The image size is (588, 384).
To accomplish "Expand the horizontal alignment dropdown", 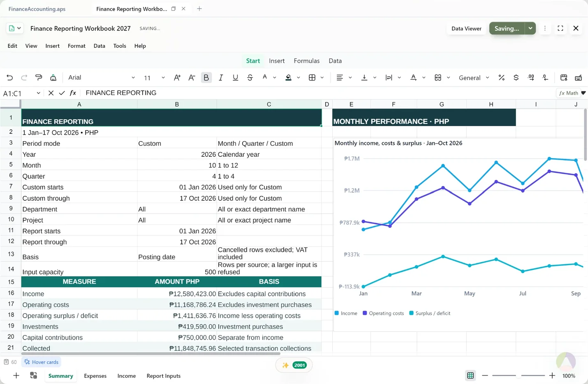I will tap(350, 77).
